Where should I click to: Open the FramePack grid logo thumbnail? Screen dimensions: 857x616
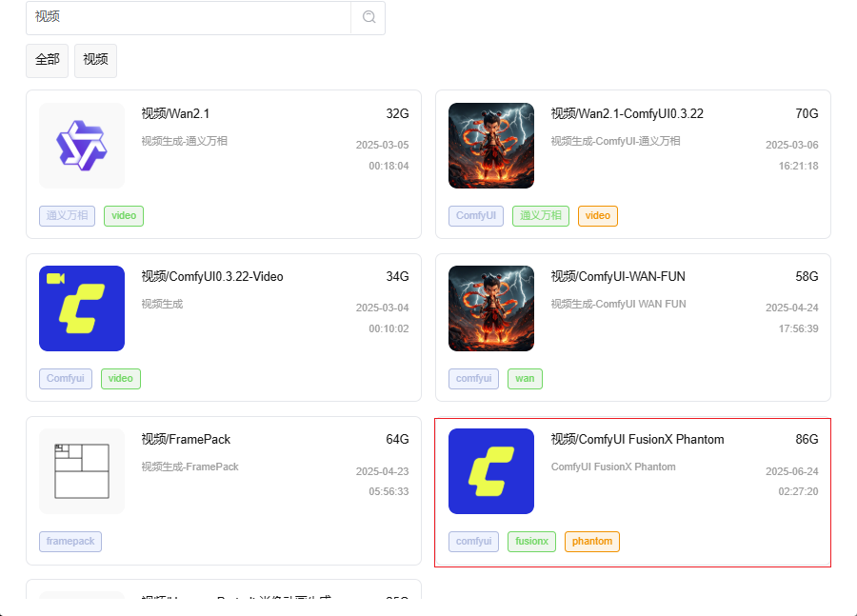point(82,471)
